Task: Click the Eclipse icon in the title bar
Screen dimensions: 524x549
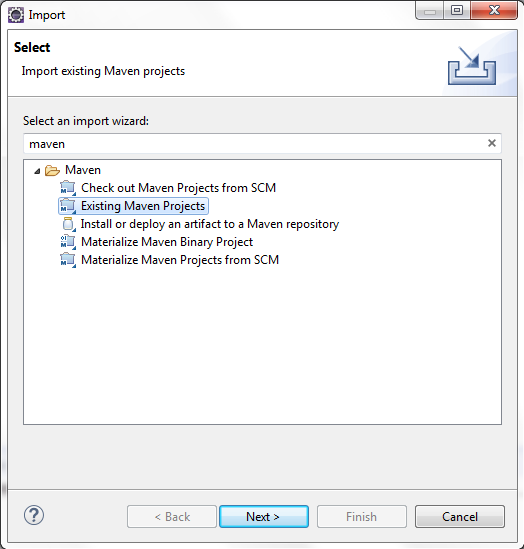Action: click(x=16, y=15)
